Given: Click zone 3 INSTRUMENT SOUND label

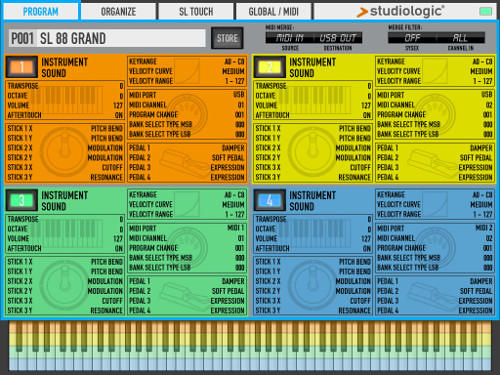Looking at the screenshot, I should 64,201.
